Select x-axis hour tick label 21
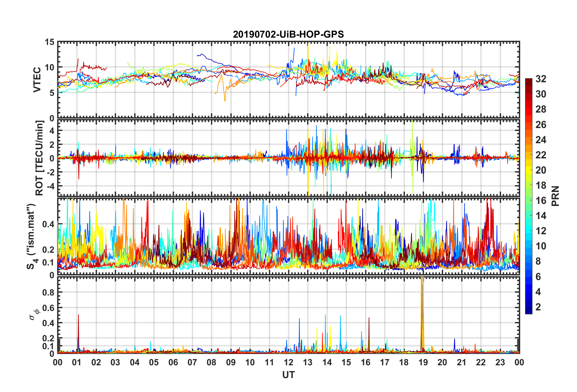 tap(461, 362)
